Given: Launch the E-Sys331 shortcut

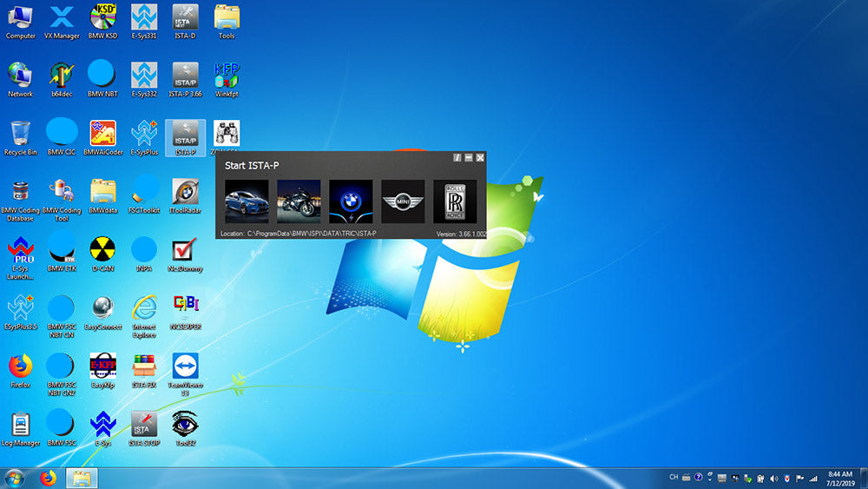Looking at the screenshot, I should pos(144,19).
